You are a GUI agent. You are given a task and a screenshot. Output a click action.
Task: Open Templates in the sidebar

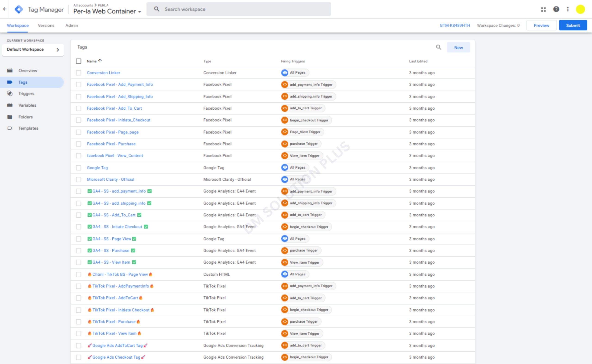(28, 128)
